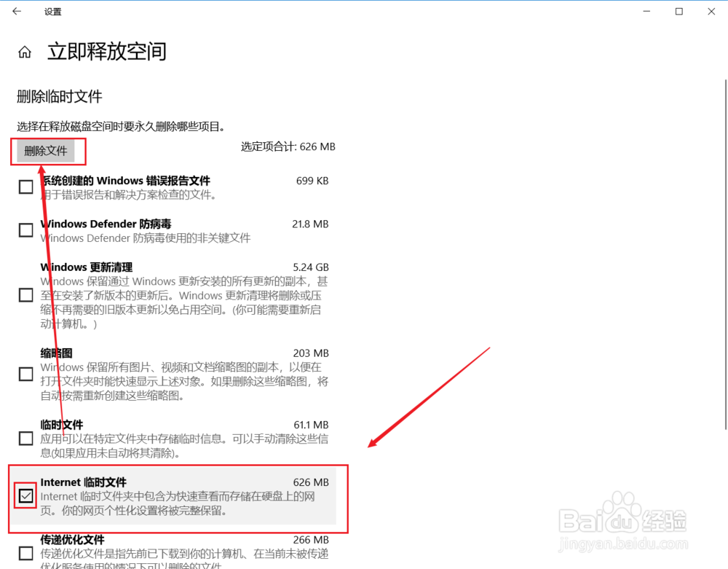Click the vertical scrollbar on right edge
728x569 pixels.
726,254
